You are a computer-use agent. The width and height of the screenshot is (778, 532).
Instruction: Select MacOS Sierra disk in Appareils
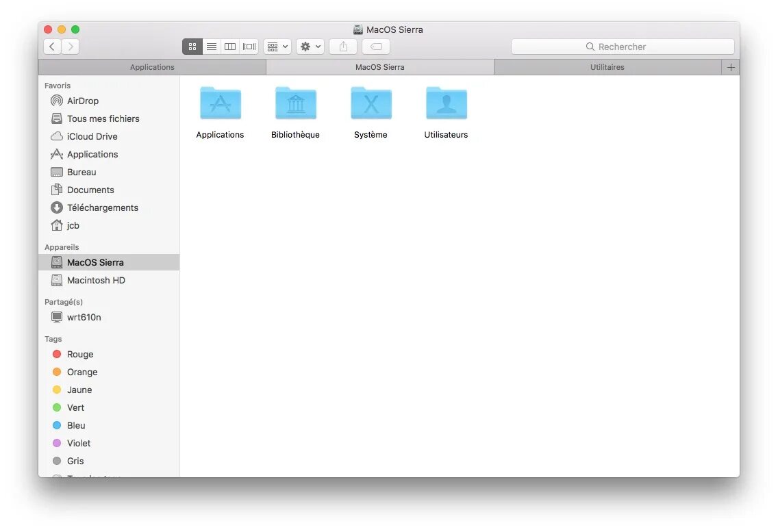109,262
